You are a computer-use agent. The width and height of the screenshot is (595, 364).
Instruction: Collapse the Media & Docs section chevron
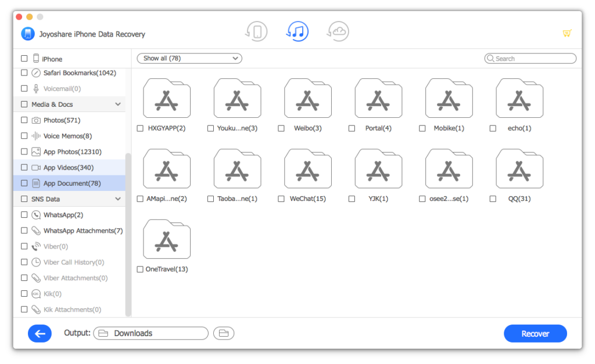pos(118,104)
